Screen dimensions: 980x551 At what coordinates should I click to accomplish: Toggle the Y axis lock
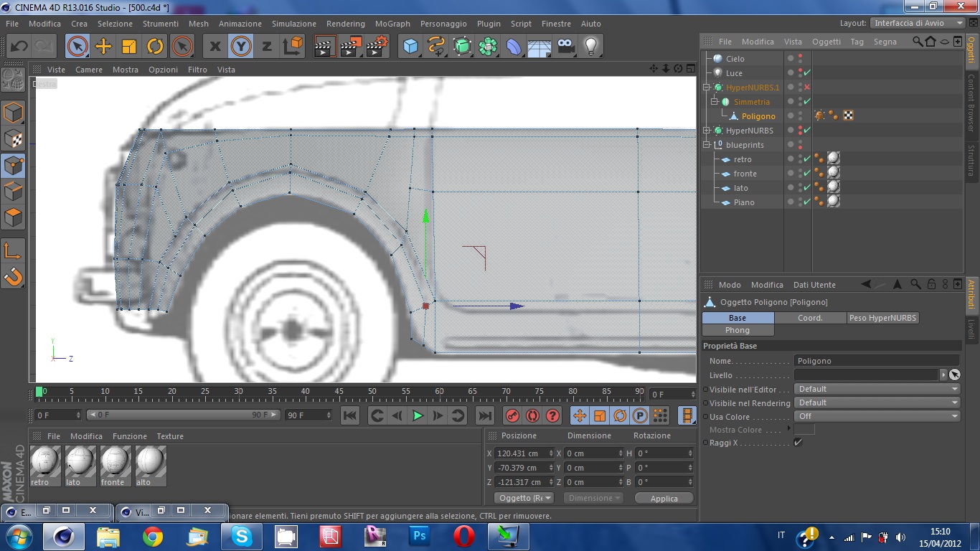pos(240,47)
